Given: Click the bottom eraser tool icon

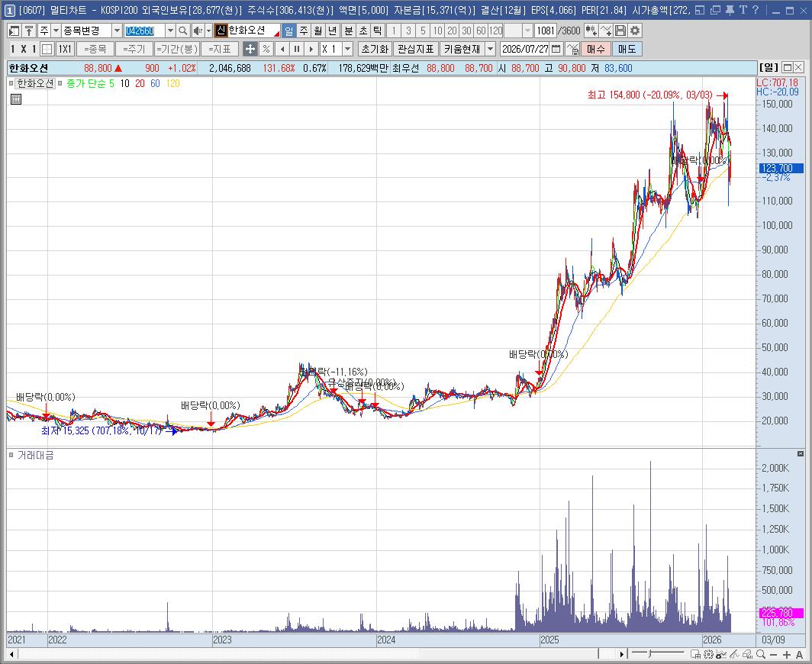Looking at the screenshot, I should tap(747, 654).
